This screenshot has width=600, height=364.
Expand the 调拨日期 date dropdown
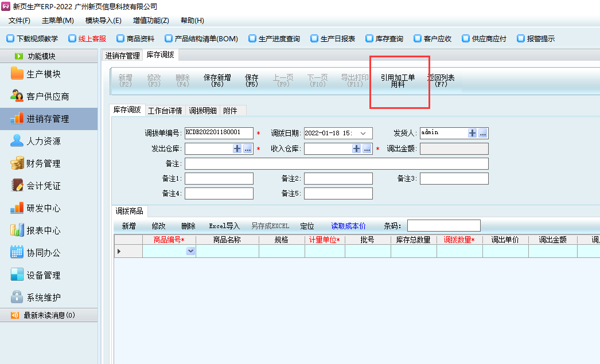pyautogui.click(x=363, y=133)
